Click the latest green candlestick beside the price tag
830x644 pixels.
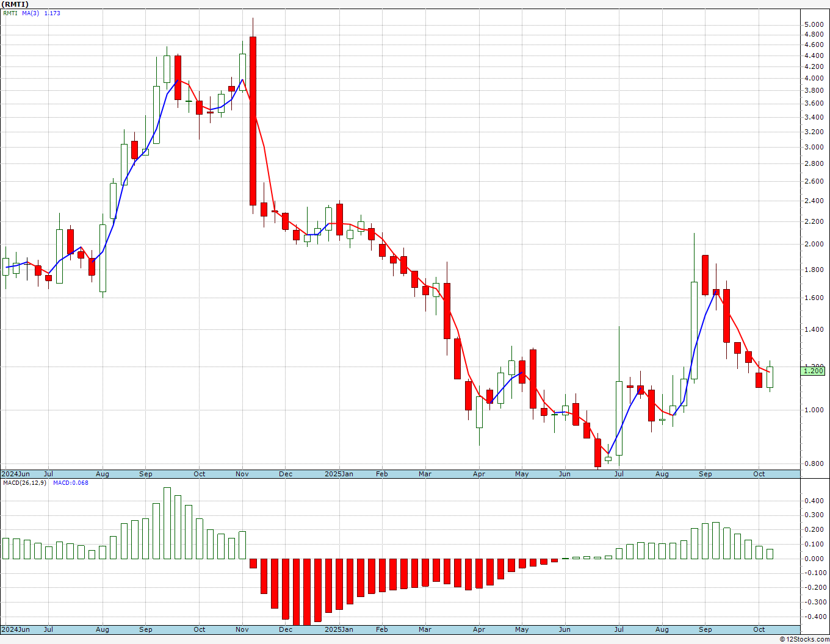770,377
